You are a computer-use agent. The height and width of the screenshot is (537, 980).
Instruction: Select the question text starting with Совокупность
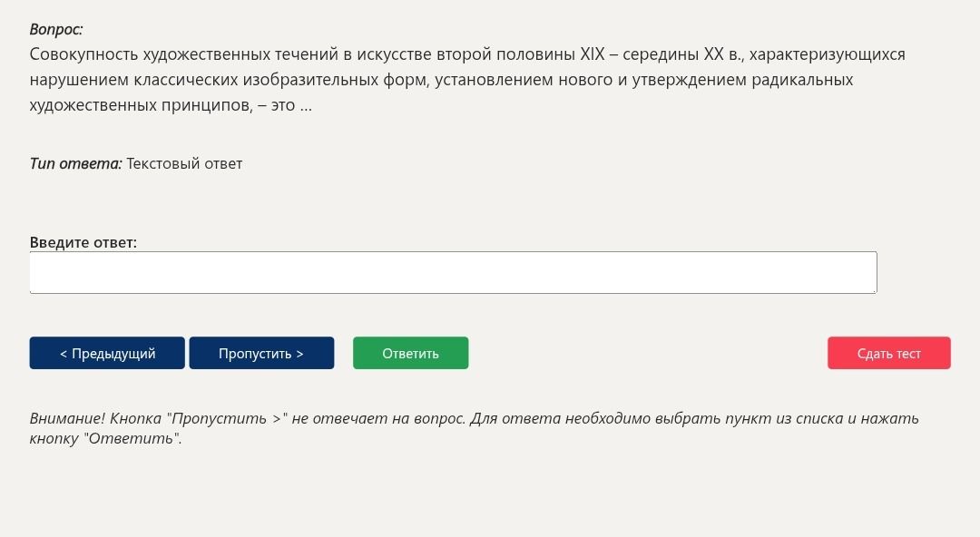point(467,80)
